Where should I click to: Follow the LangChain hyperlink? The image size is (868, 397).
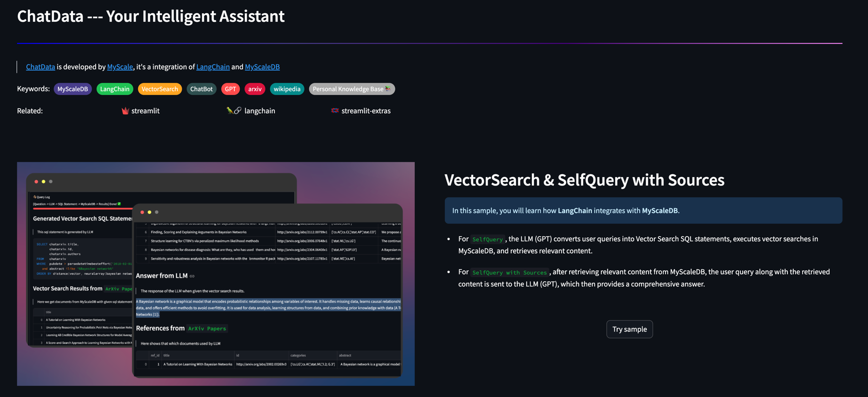[x=213, y=67]
